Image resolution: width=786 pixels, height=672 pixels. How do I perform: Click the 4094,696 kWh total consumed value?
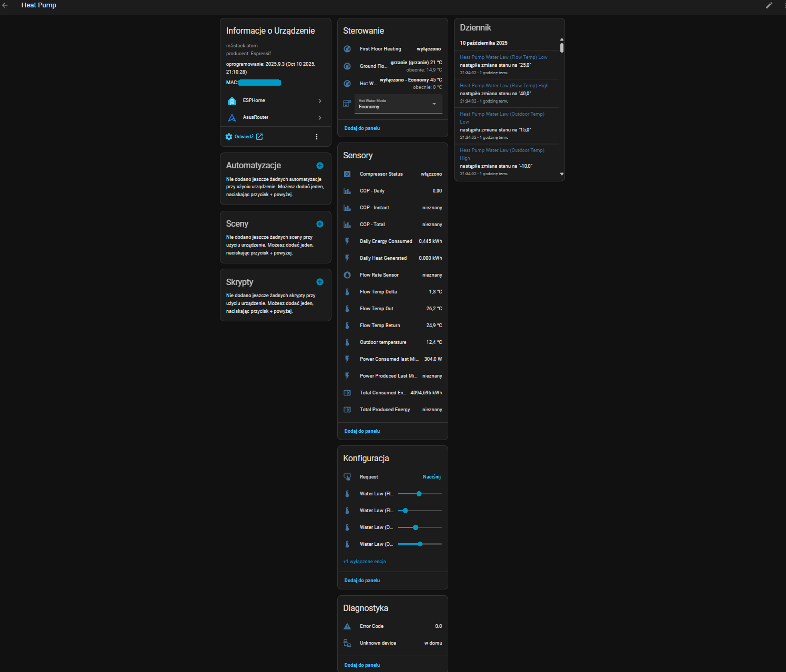point(426,393)
